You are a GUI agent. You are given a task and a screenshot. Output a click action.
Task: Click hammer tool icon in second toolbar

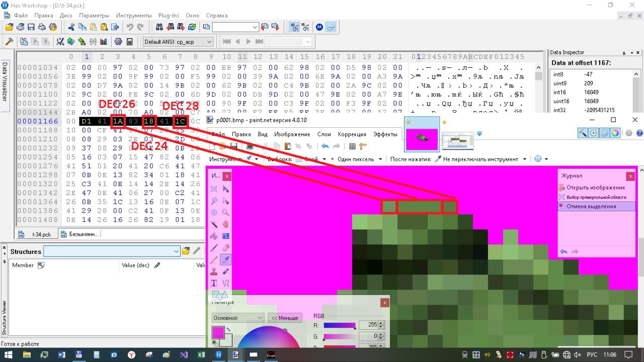coord(9,42)
